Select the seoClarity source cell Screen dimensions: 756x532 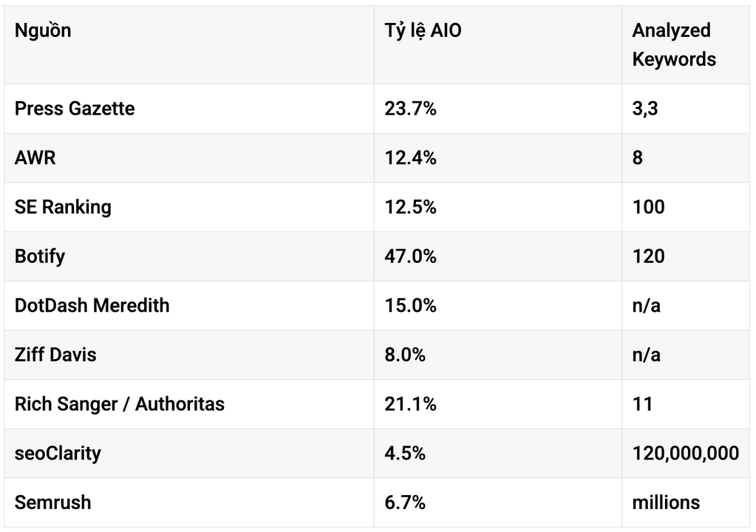pyautogui.click(x=58, y=453)
